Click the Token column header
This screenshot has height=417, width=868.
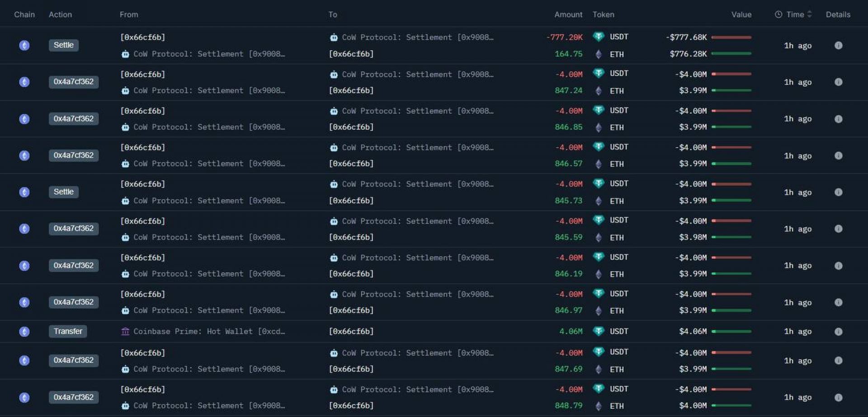click(603, 14)
